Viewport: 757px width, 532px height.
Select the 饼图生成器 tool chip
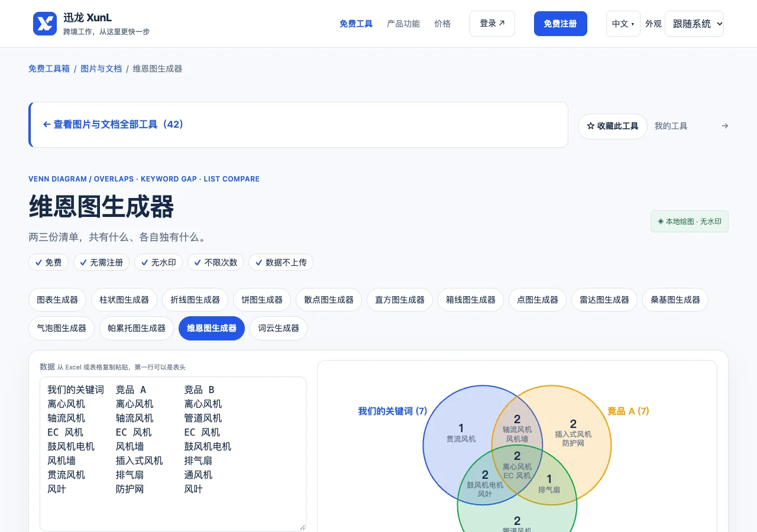(262, 300)
